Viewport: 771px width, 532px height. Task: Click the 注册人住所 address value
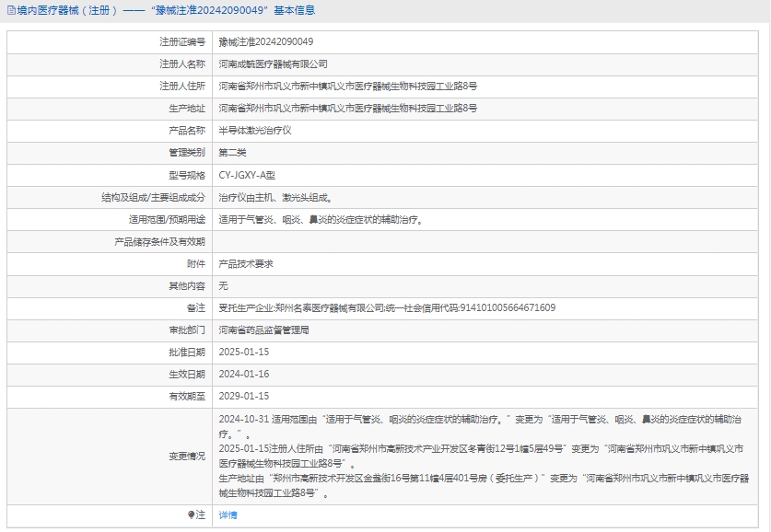(347, 87)
